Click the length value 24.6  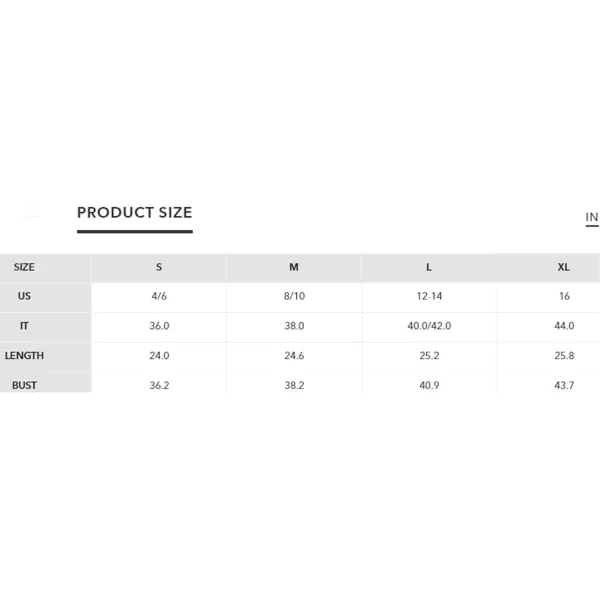(x=294, y=355)
